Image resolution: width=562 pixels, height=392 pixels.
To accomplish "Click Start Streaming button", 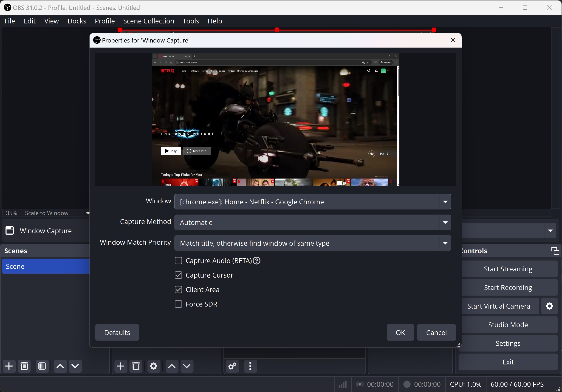I will (x=508, y=269).
